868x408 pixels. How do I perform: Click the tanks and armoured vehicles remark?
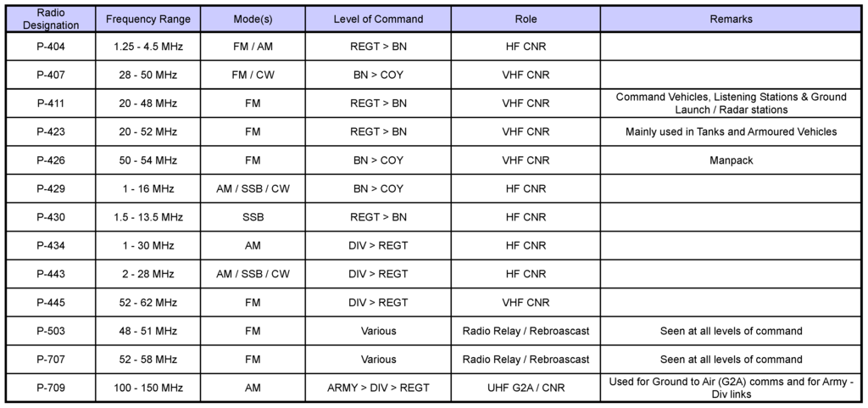tap(731, 131)
